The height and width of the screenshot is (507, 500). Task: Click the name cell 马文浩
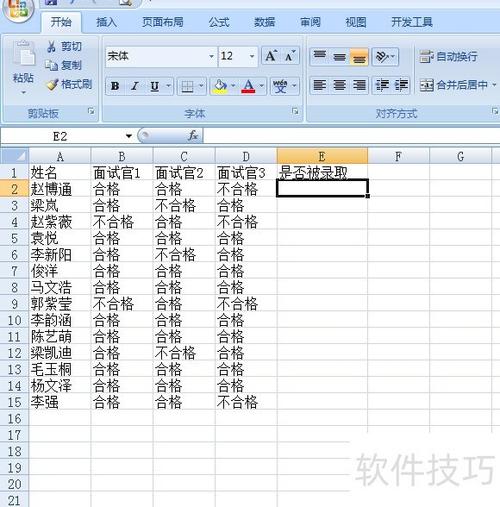[60, 287]
